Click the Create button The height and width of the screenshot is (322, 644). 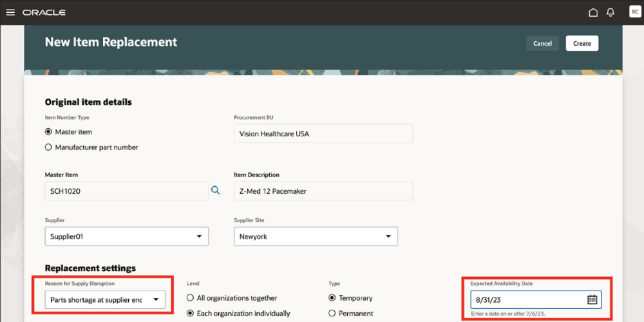tap(582, 43)
